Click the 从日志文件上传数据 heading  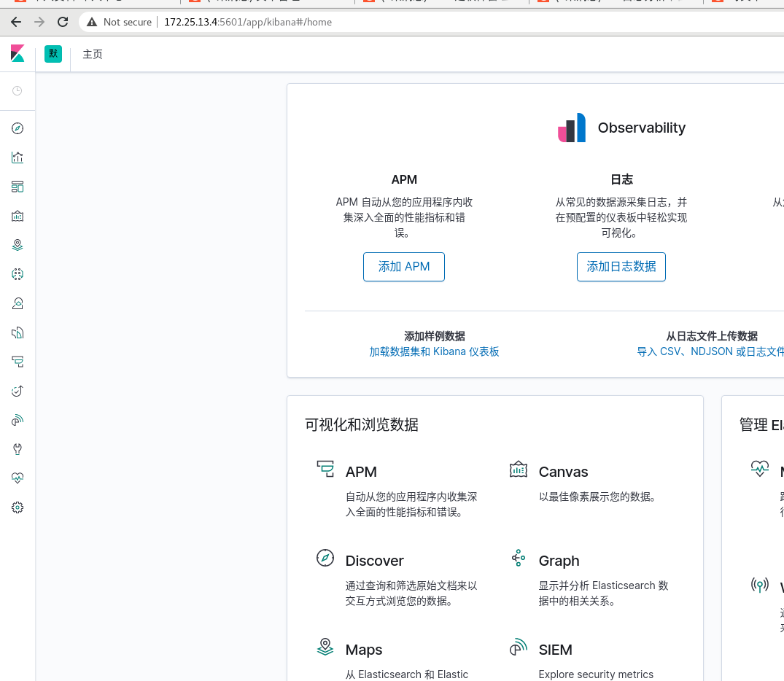(x=712, y=336)
